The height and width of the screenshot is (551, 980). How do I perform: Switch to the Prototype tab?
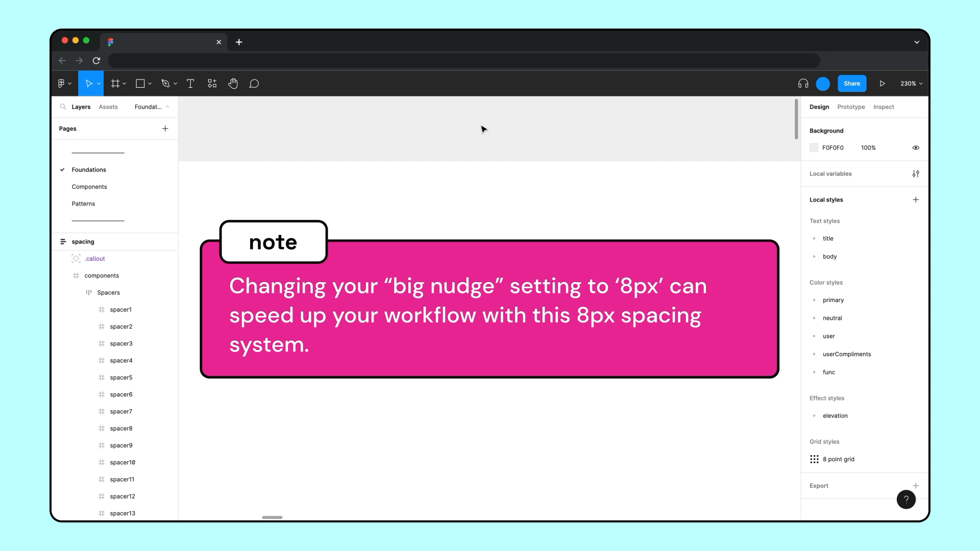point(851,107)
